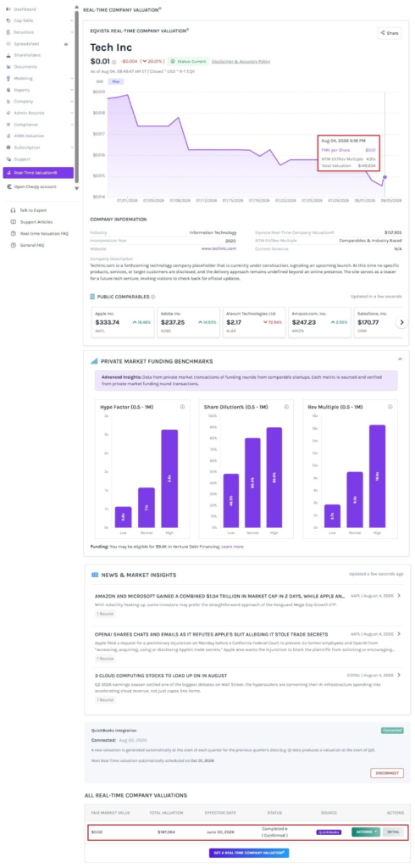Click Learn more about Venture Debt Financing
Image resolution: width=415 pixels, height=868 pixels.
point(232,547)
